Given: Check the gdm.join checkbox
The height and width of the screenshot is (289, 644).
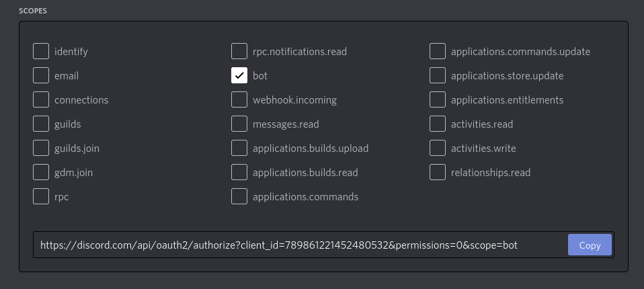Looking at the screenshot, I should tap(41, 173).
